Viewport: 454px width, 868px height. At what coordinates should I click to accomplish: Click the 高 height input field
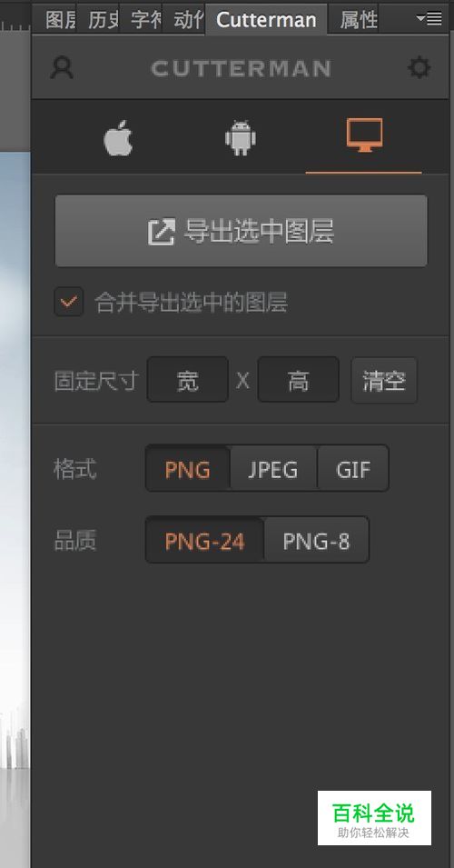coord(298,380)
